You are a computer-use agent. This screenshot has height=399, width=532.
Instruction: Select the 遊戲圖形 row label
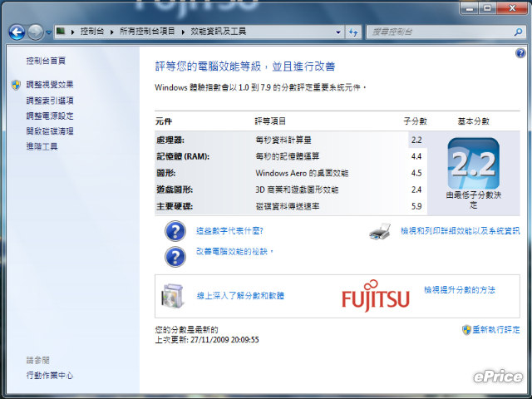[175, 190]
